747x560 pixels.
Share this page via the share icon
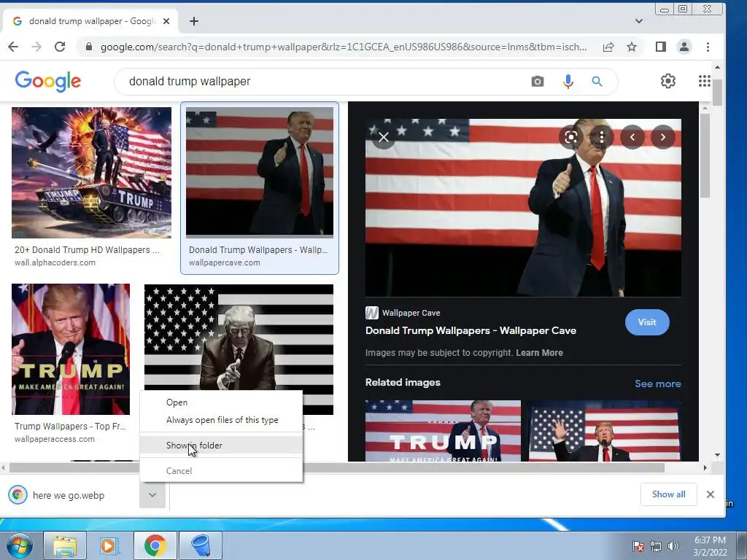(608, 47)
